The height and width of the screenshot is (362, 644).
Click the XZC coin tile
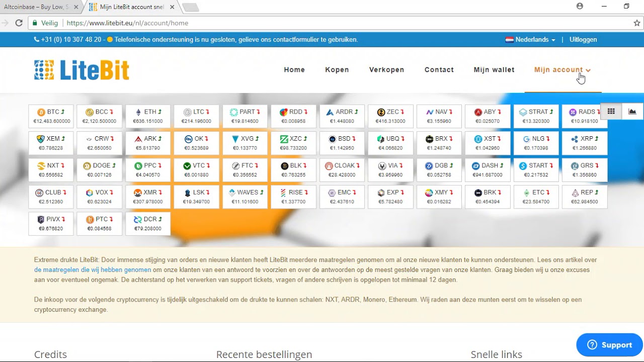(294, 143)
